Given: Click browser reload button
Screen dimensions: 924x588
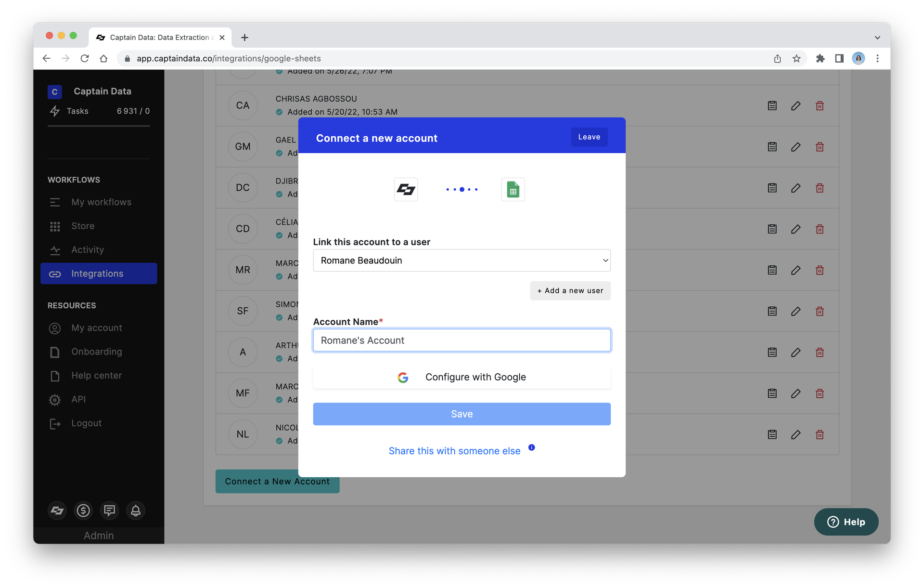Looking at the screenshot, I should tap(85, 58).
